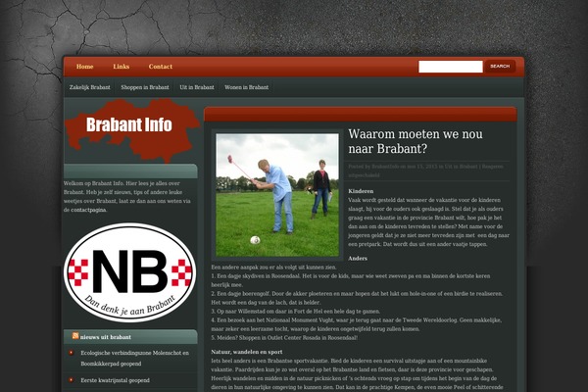Open the Links page

tap(122, 67)
